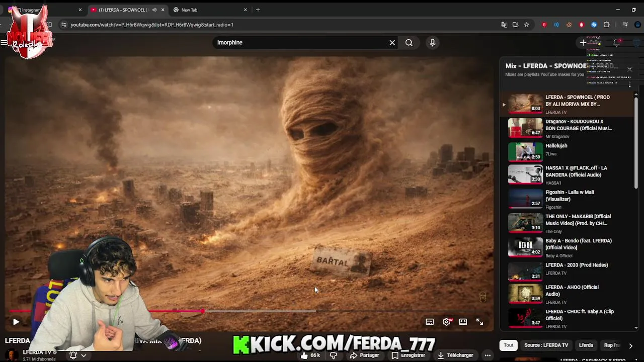Toggle subtitles on the video player

(x=430, y=322)
